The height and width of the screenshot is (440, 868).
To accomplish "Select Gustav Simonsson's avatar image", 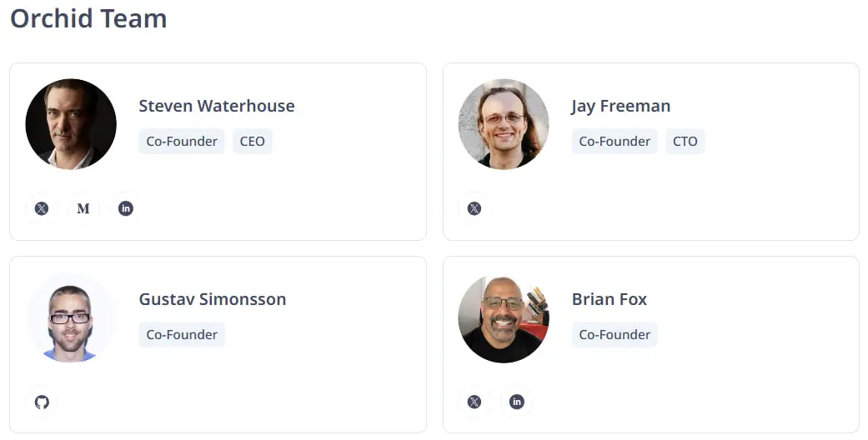I will 71,317.
